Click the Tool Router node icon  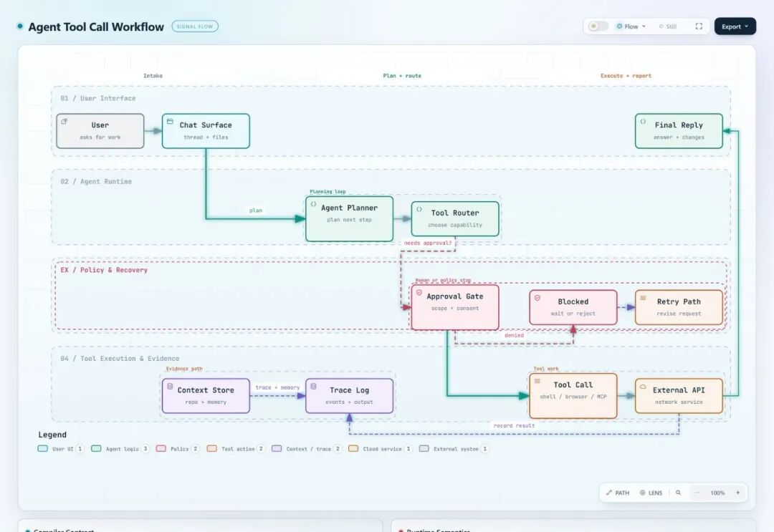coord(419,209)
